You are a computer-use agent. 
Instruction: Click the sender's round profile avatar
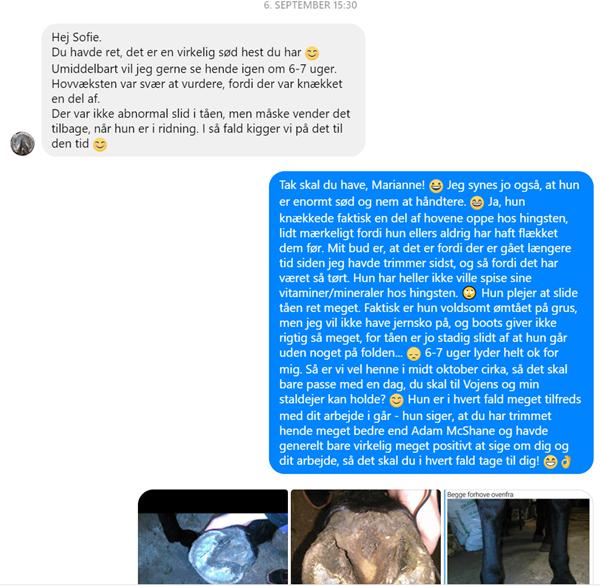[23, 144]
